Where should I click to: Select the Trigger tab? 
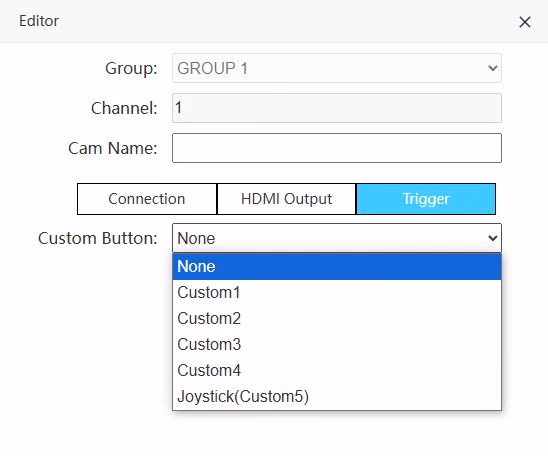pos(426,199)
